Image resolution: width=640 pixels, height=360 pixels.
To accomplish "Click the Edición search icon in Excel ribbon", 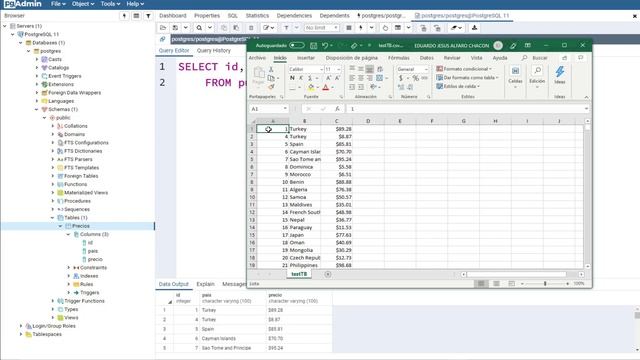I will pos(538,71).
